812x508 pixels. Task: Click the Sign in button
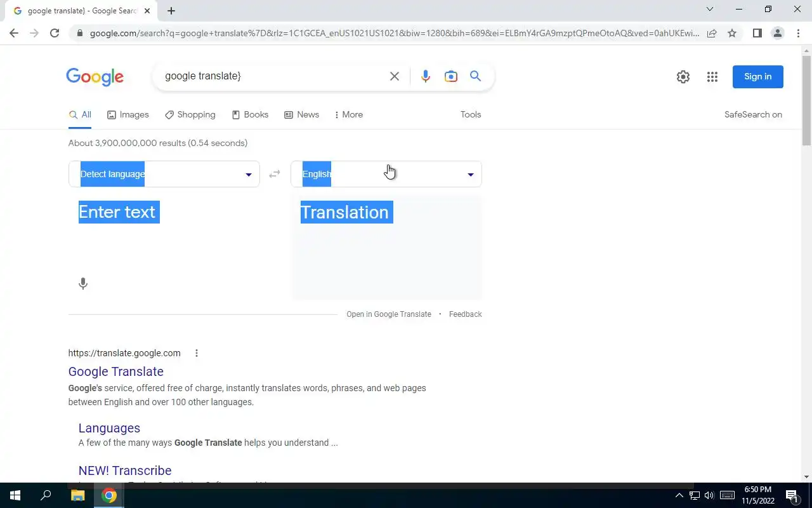(758, 77)
